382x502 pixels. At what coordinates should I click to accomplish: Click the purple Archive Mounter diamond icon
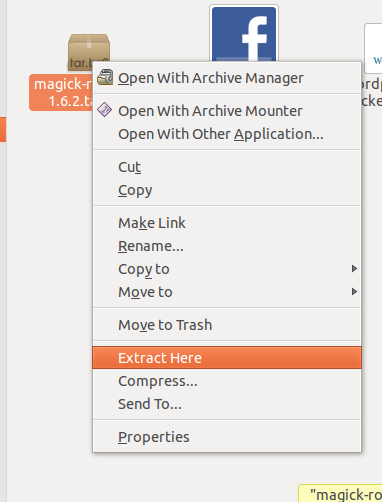(x=105, y=110)
